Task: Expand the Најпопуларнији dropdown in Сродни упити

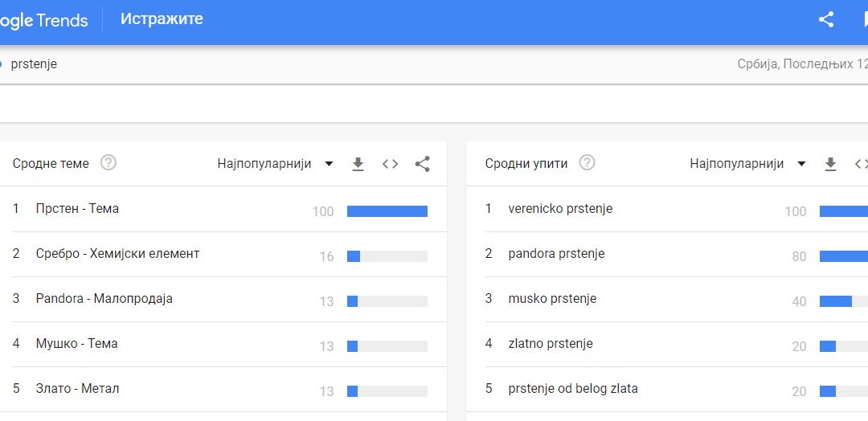Action: 747,164
